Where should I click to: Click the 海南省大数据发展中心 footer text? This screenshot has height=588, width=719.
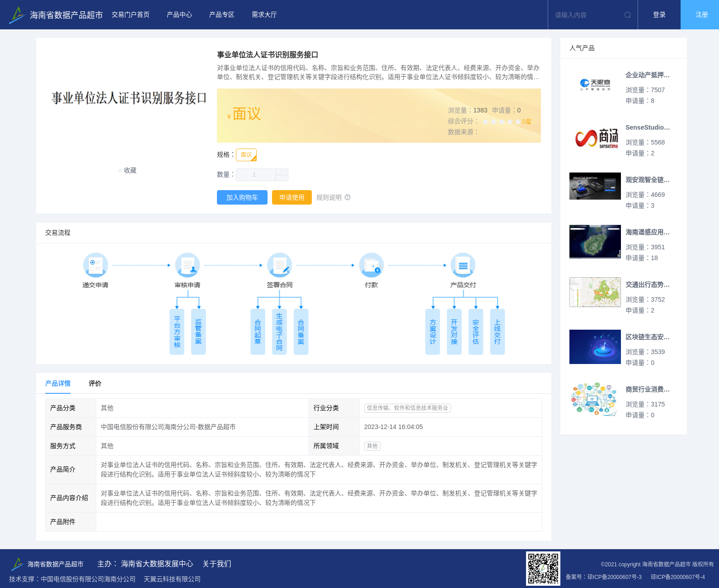(x=157, y=564)
